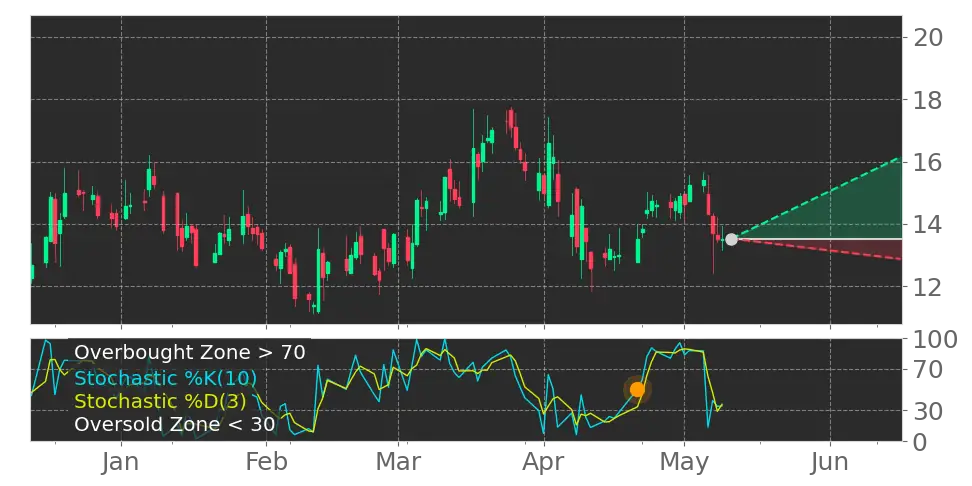Screen dimensions: 972x486
Task: Click the 'Mar' month axis label
Action: click(399, 462)
